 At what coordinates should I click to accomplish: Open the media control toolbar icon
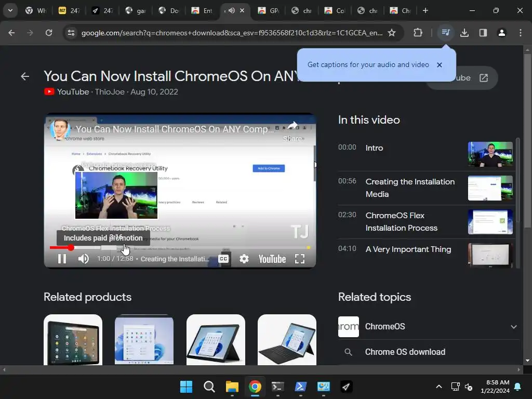(x=445, y=33)
